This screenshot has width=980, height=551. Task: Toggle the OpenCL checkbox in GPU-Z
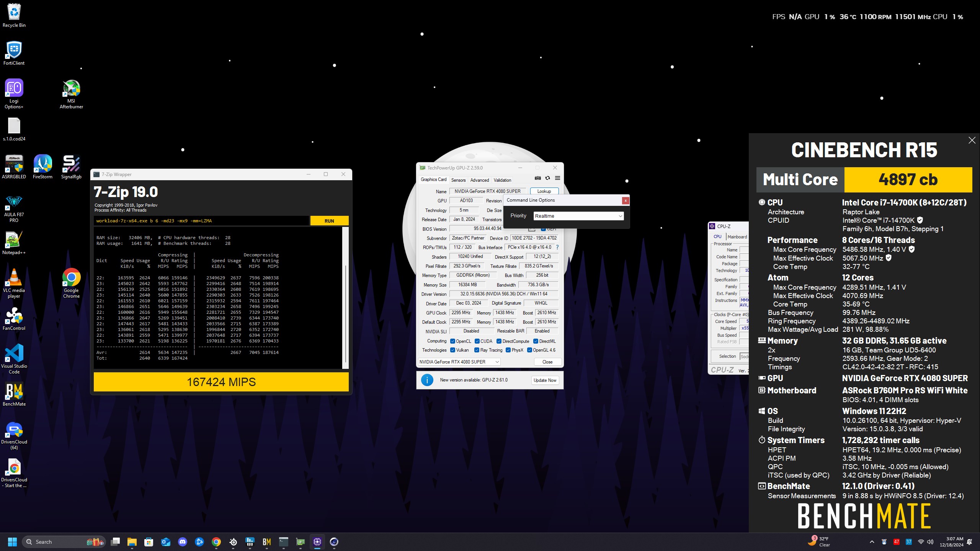[453, 341]
